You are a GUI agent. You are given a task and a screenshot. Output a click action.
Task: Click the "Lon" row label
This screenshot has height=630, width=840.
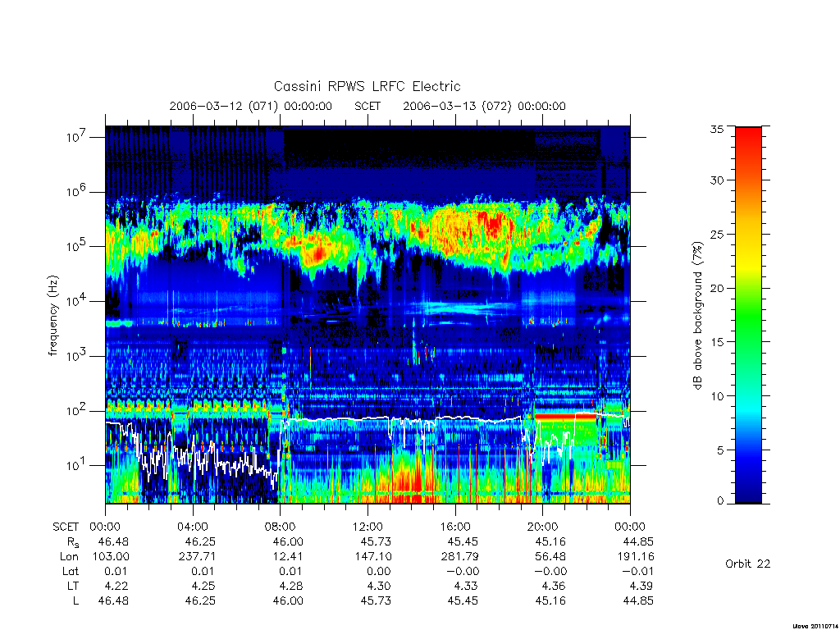coord(69,557)
